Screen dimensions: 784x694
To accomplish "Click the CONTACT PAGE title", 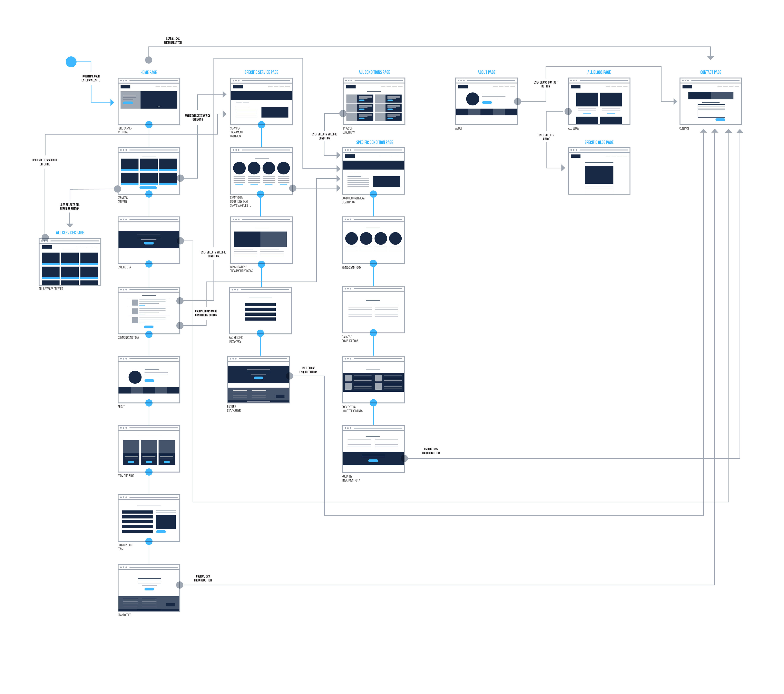I will [x=710, y=72].
